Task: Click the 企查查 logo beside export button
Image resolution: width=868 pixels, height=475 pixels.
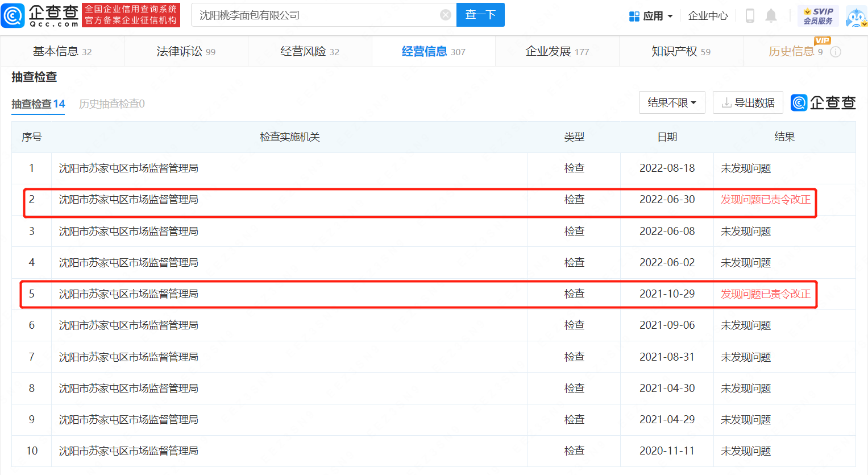Action: tap(823, 102)
